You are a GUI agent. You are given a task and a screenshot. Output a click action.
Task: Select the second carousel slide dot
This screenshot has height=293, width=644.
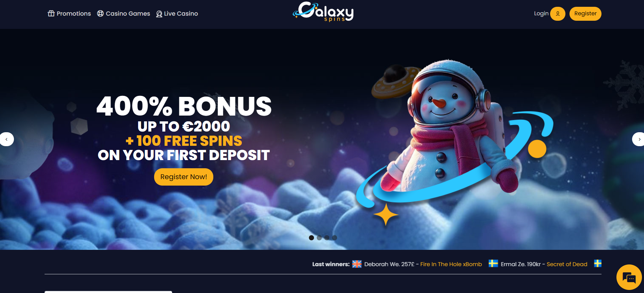[x=319, y=238]
